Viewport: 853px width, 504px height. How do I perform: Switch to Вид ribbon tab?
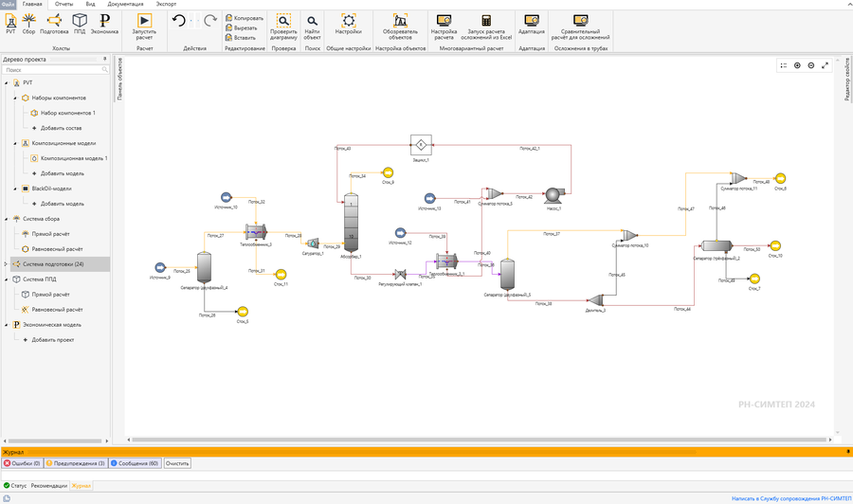pyautogui.click(x=90, y=4)
